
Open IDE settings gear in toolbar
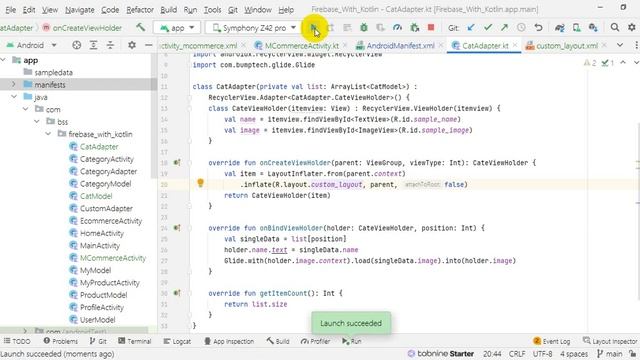(x=631, y=28)
